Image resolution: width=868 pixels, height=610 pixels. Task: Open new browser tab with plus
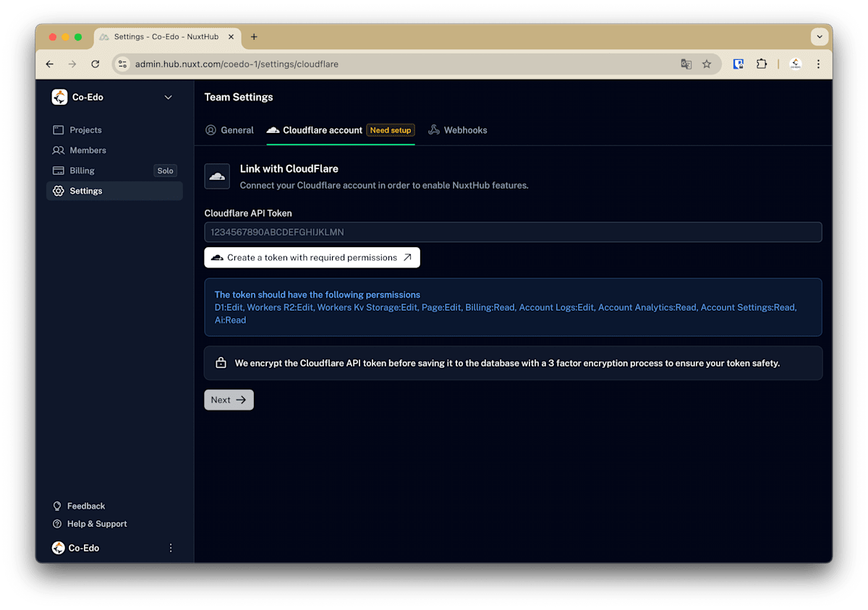(254, 37)
